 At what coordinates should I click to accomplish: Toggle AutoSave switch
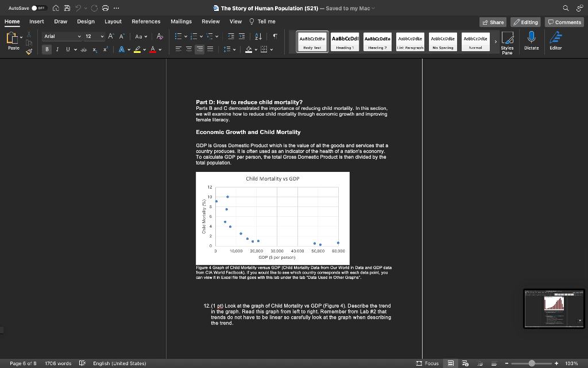point(39,8)
